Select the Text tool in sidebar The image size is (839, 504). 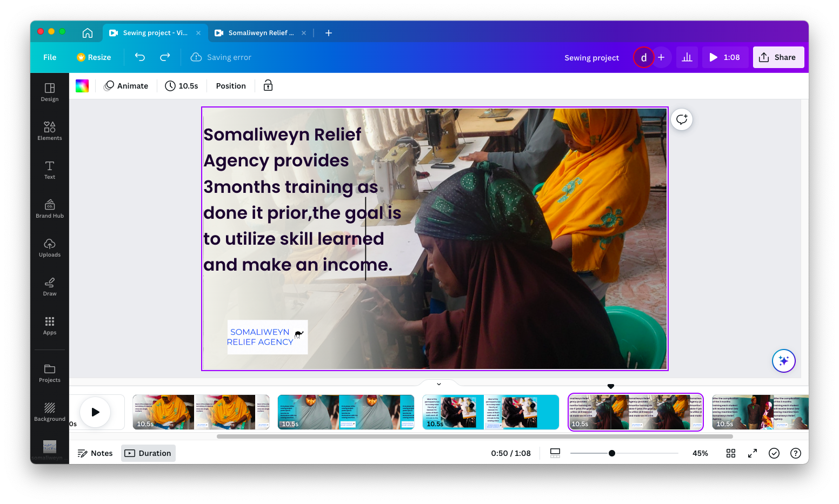point(50,170)
